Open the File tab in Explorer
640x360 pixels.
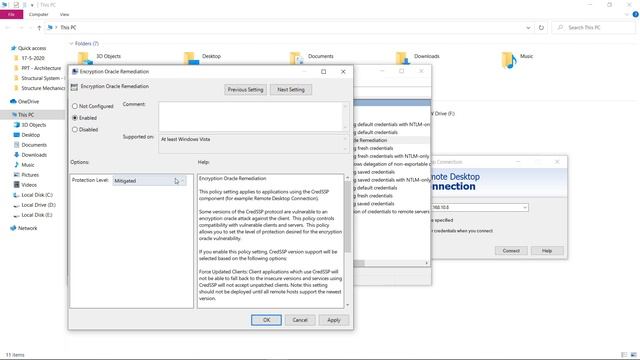11,14
